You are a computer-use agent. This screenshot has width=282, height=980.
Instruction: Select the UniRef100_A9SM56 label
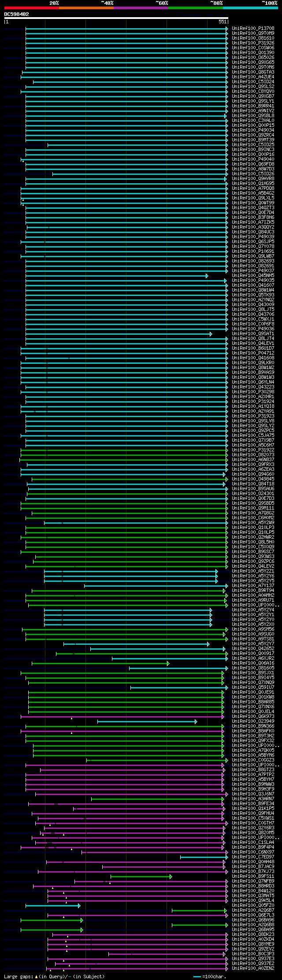click(x=253, y=629)
